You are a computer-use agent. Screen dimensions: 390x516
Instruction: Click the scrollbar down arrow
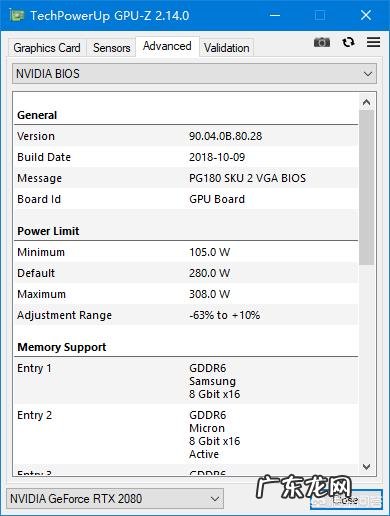(366, 467)
